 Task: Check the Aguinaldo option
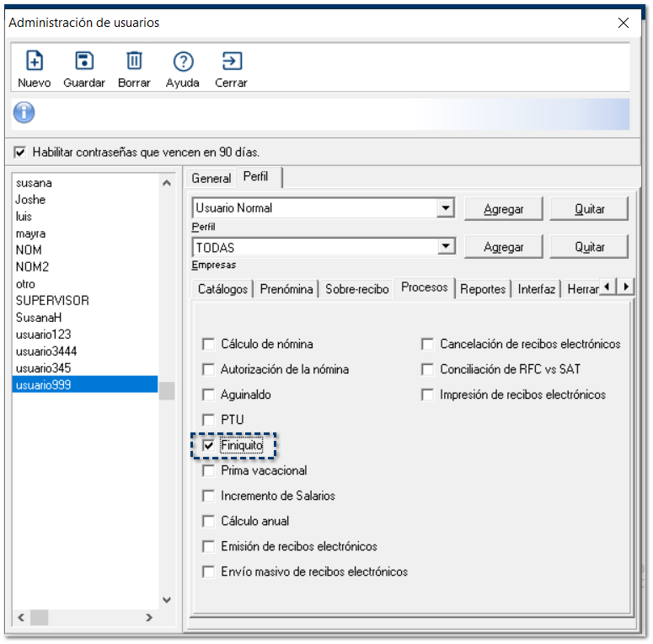point(208,394)
